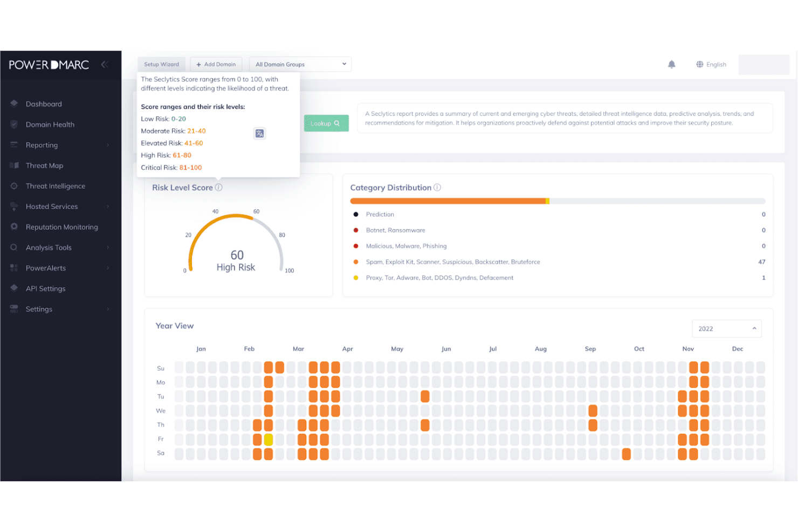Click the green Lookup button

click(x=326, y=123)
